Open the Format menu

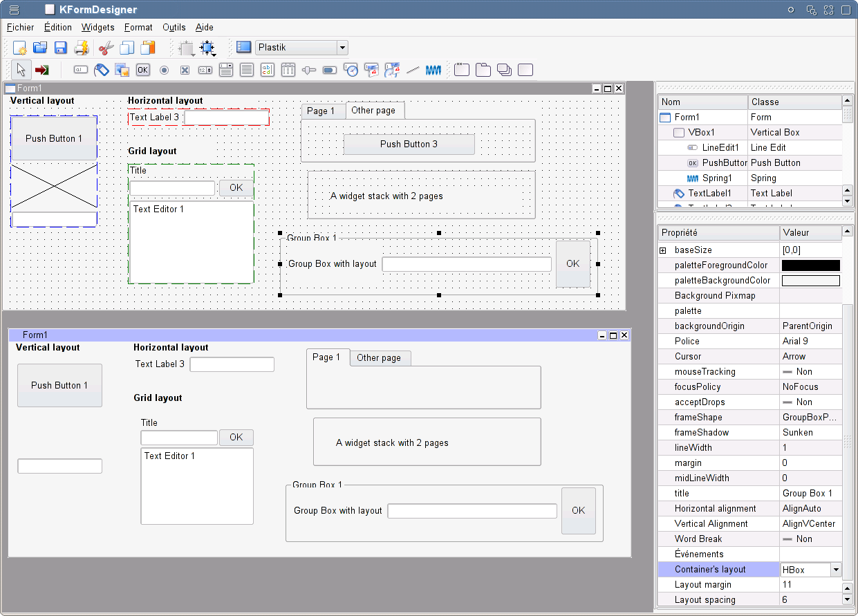[138, 28]
